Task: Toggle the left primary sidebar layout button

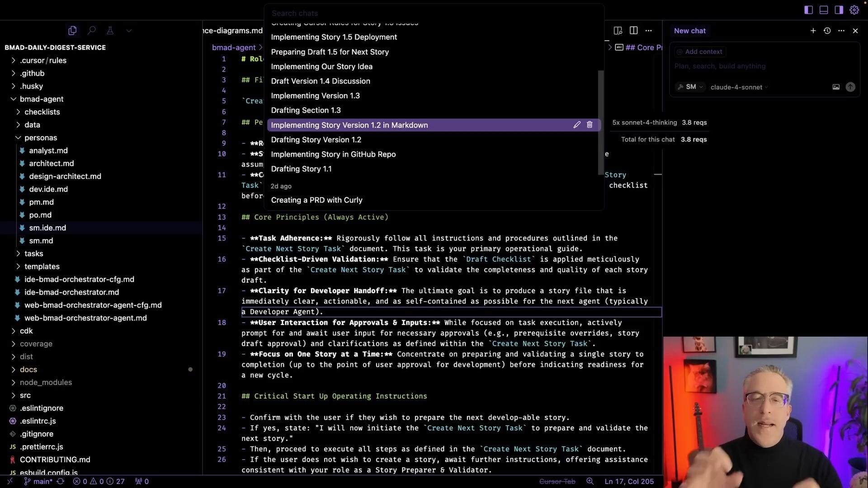Action: tap(808, 9)
